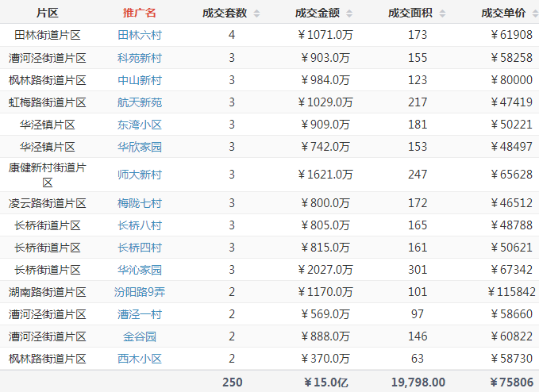Open the 中山新村 link
The image size is (539, 392).
click(x=140, y=80)
